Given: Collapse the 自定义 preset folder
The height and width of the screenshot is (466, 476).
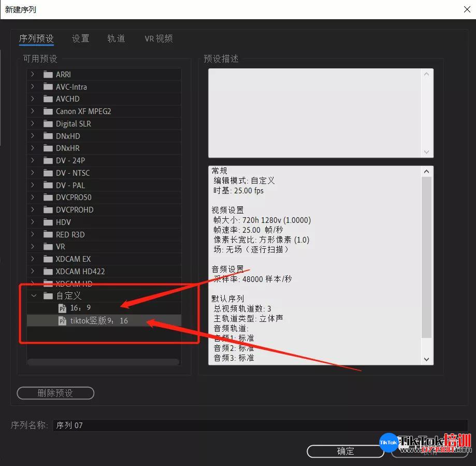Looking at the screenshot, I should tap(33, 295).
